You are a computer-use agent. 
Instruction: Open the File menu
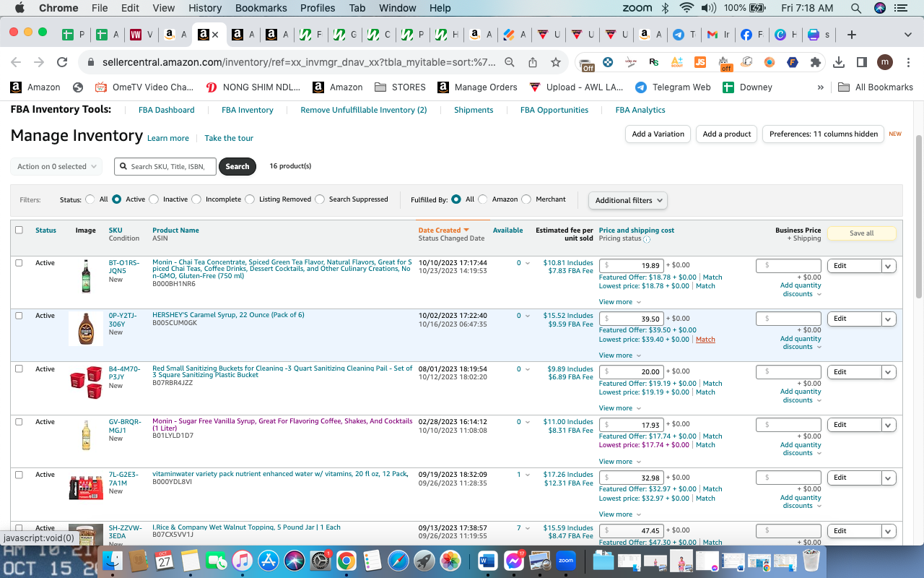100,8
